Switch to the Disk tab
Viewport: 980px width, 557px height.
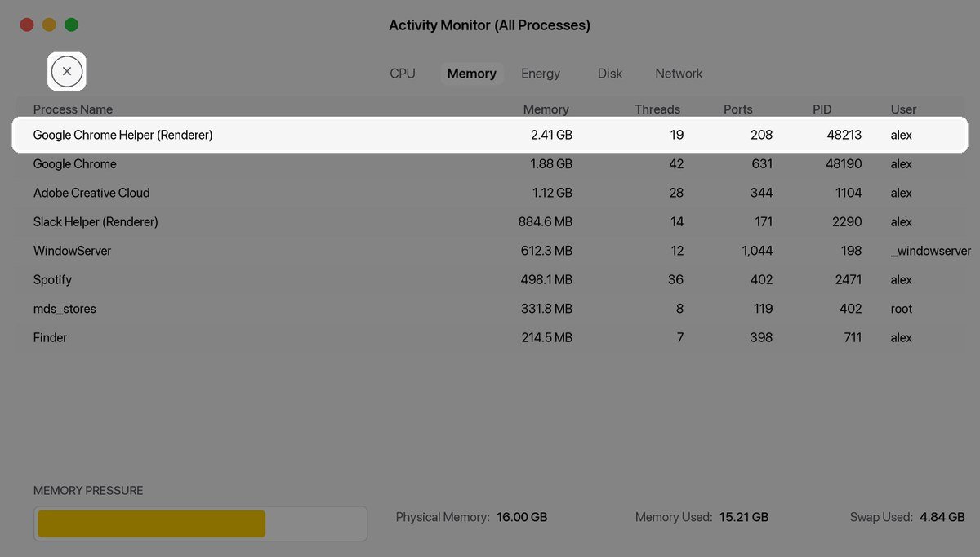click(x=610, y=74)
